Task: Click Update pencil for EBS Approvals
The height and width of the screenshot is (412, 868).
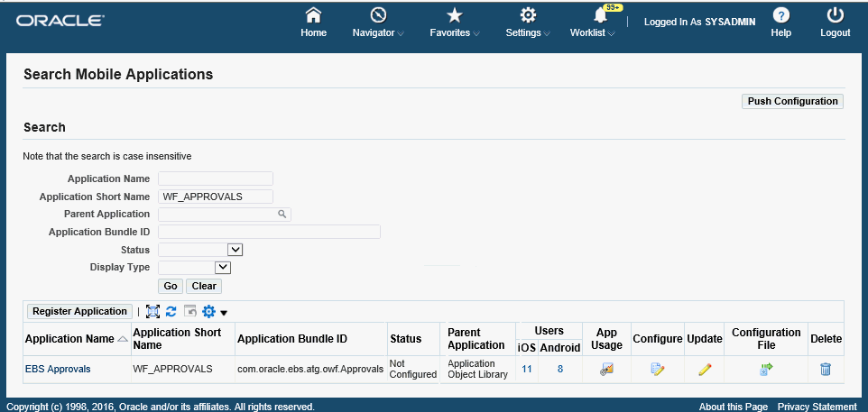Action: tap(705, 370)
